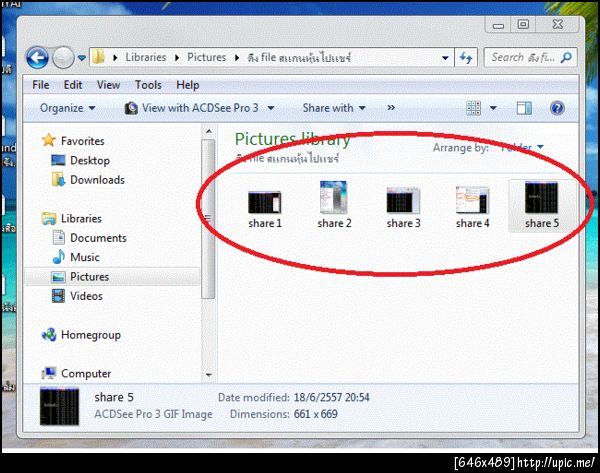
Task: Click ACDSee Pro 3 GIF Image text
Action: point(153,414)
